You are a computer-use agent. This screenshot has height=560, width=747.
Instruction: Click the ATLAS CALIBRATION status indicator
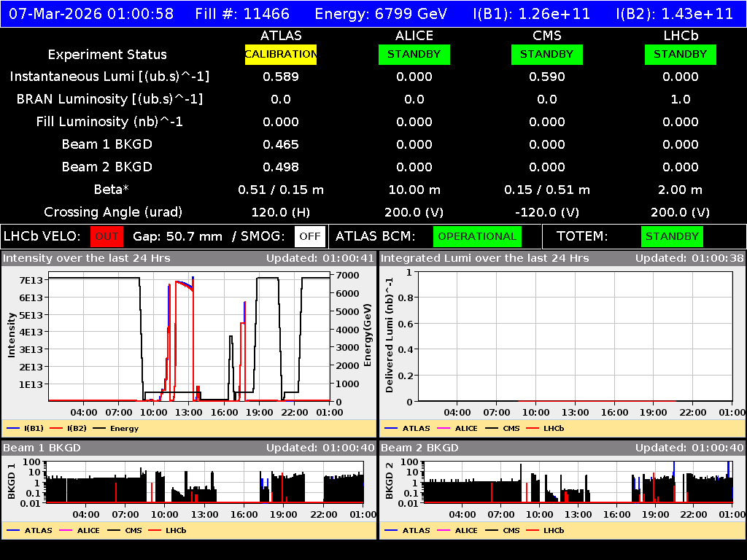[281, 54]
